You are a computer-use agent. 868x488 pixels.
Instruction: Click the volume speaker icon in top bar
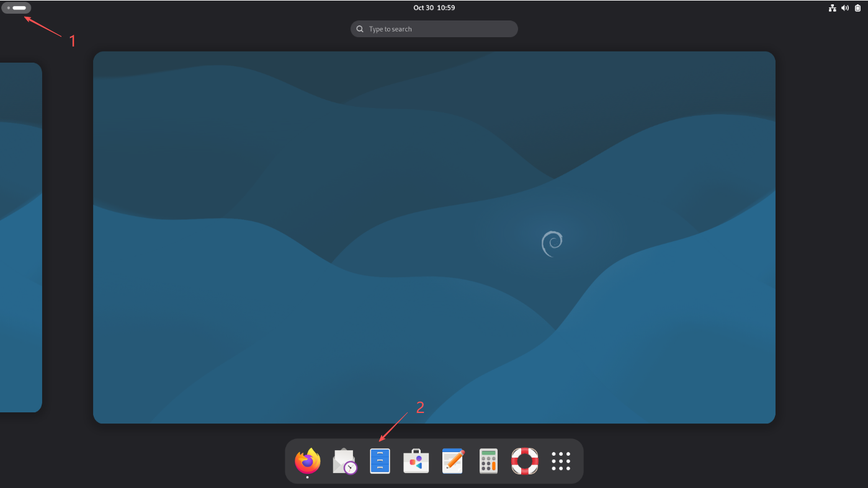pyautogui.click(x=845, y=8)
